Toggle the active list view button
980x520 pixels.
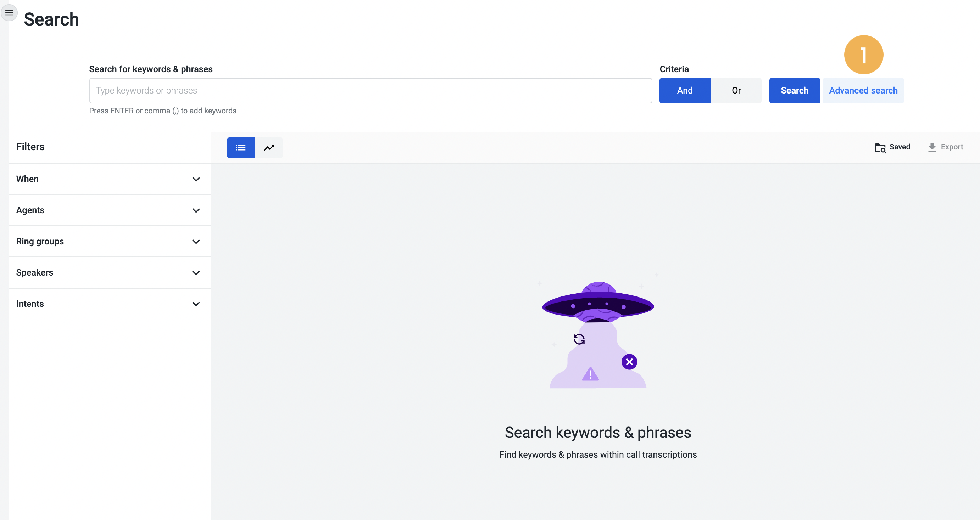coord(240,147)
